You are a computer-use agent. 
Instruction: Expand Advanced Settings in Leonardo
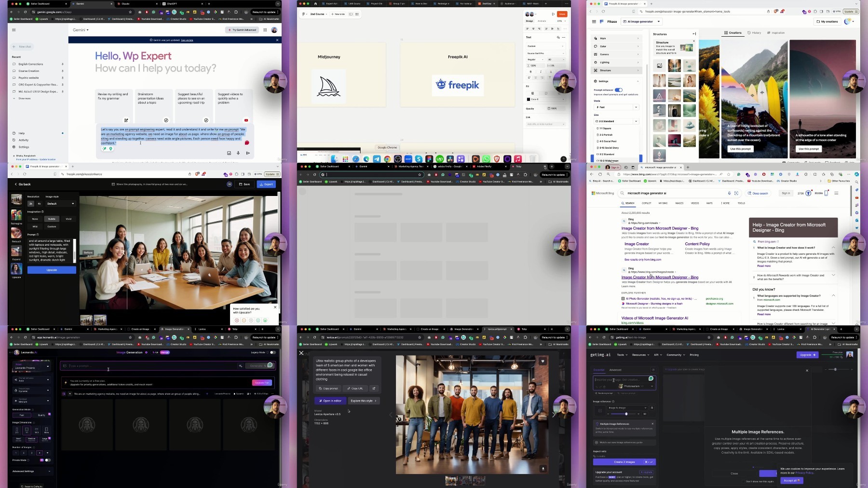pos(31,471)
